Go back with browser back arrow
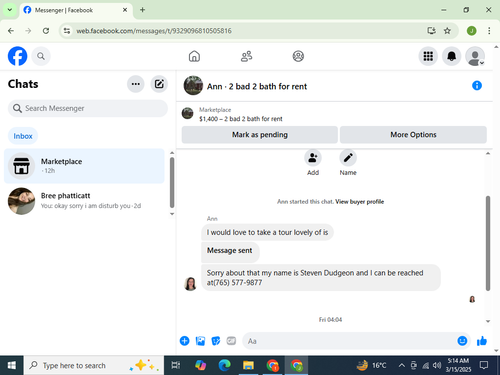 11,31
